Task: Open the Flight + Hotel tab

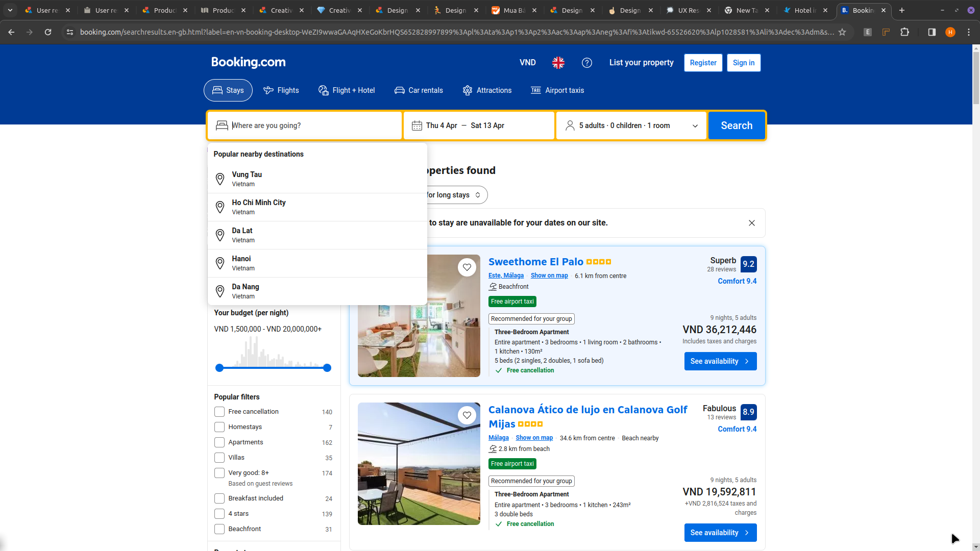Action: tap(347, 90)
